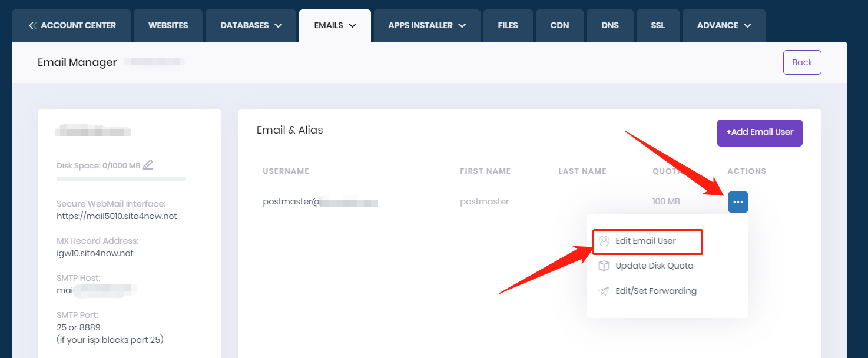The image size is (868, 358).
Task: Click the +Add Email User button
Action: pos(759,132)
